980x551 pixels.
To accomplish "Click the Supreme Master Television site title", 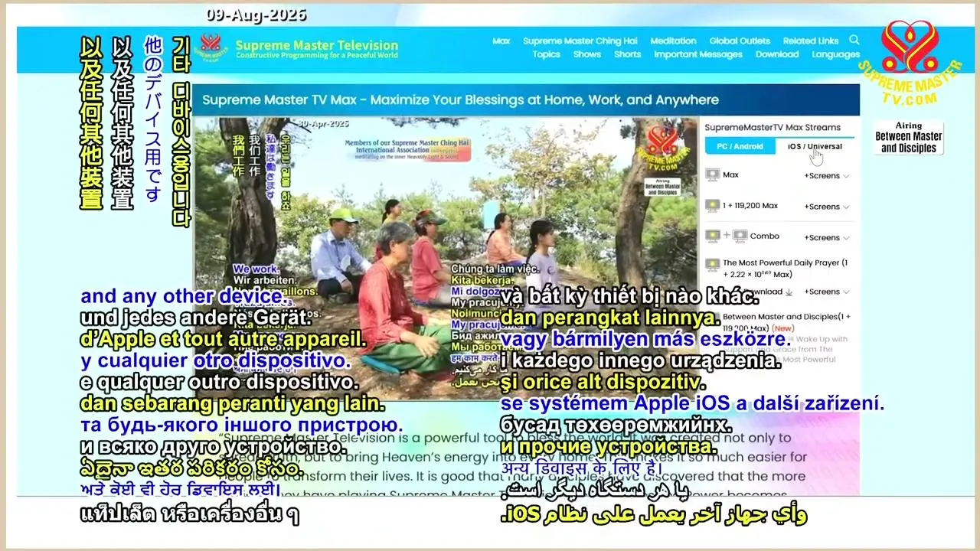I will click(317, 45).
